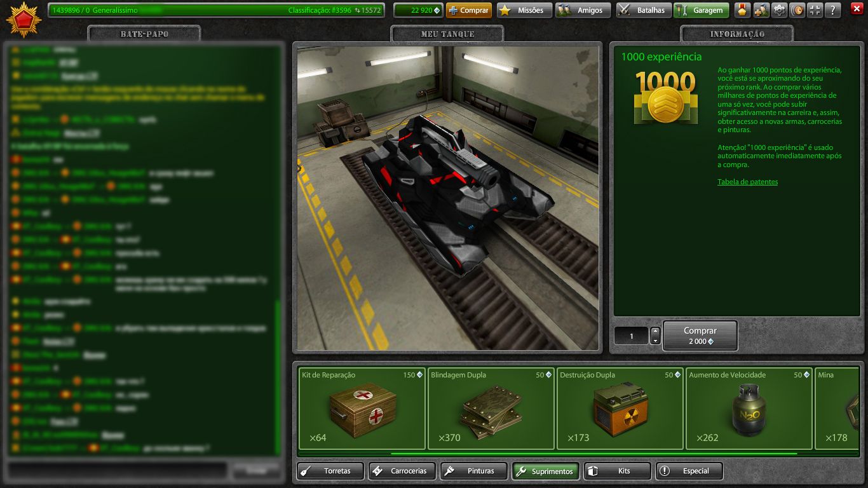The image size is (868, 488).
Task: Open the achievements medal icon
Action: (x=742, y=10)
